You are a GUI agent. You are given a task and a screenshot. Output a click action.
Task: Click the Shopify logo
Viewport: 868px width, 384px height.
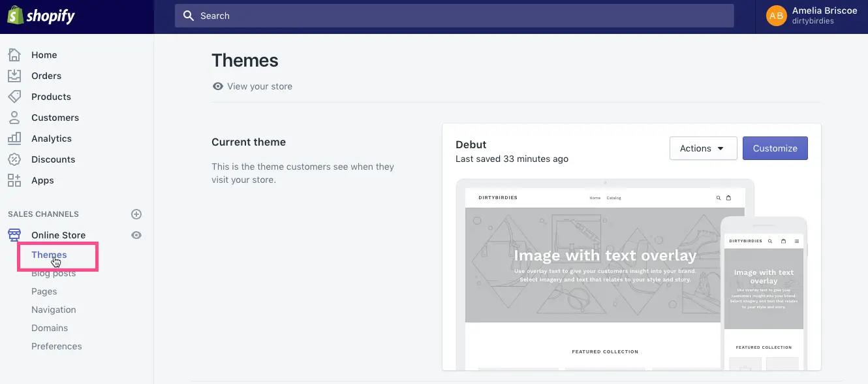tap(41, 16)
